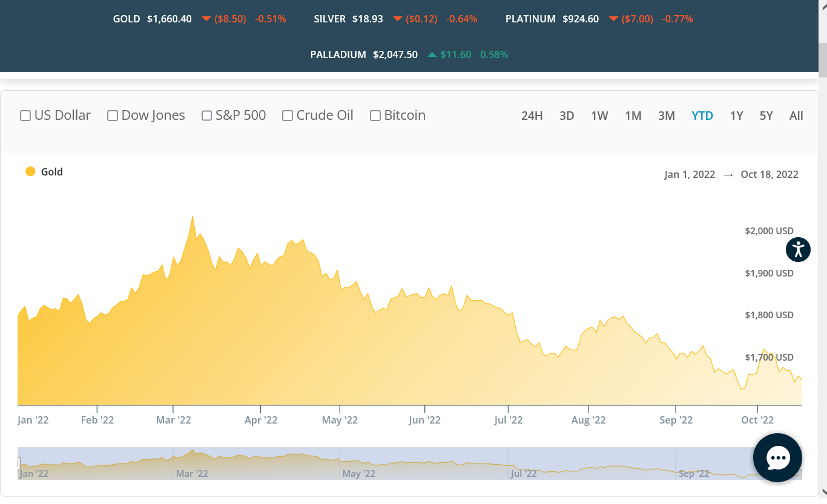Switch to the 3M range

click(667, 116)
